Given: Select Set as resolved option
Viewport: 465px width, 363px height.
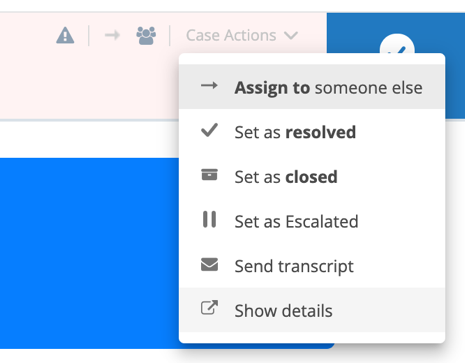Looking at the screenshot, I should tap(312, 132).
